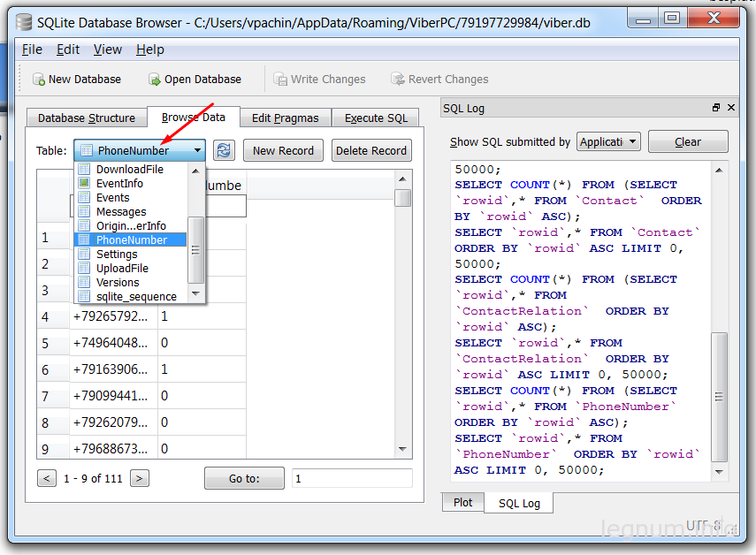Select Versions in the table list

pos(130,283)
